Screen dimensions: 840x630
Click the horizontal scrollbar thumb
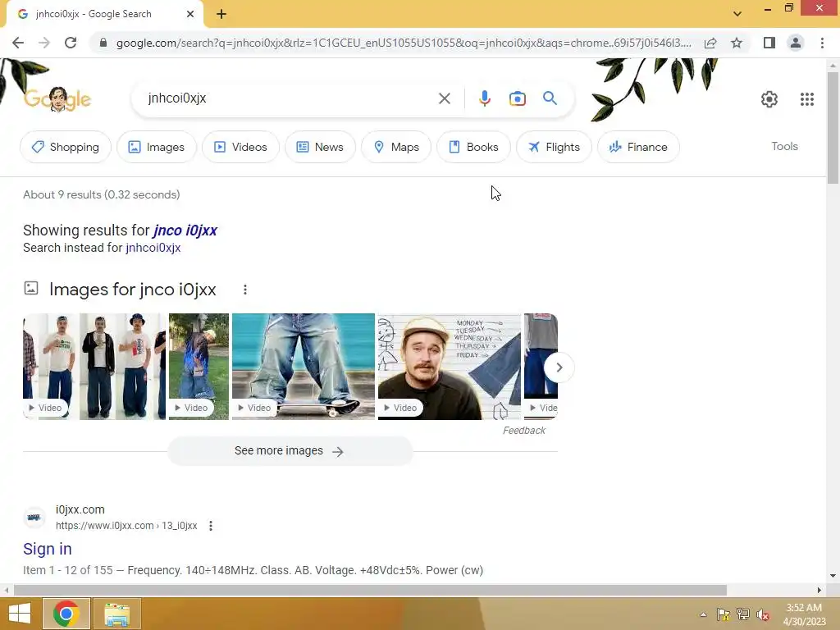point(370,590)
